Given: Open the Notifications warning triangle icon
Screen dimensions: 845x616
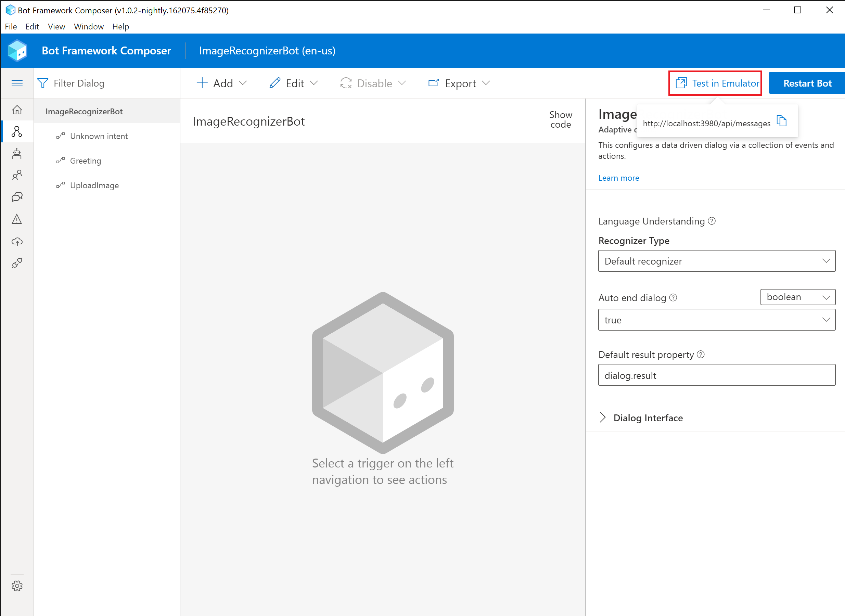Looking at the screenshot, I should coord(17,219).
